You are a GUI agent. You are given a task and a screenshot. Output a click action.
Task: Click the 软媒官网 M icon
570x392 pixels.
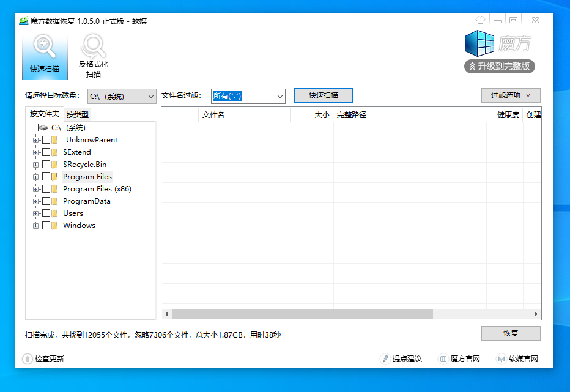pyautogui.click(x=502, y=359)
